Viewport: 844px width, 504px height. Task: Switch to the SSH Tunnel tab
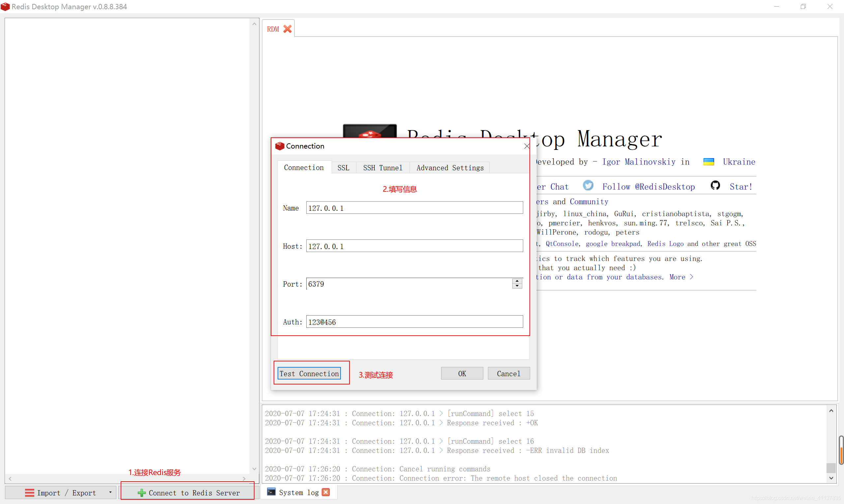(x=382, y=168)
